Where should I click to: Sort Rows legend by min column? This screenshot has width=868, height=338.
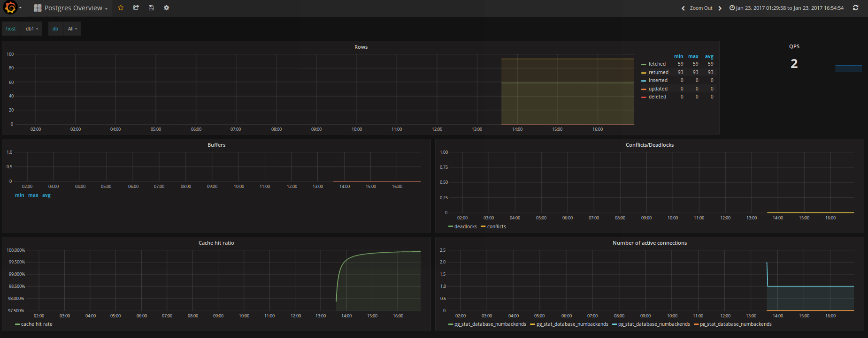[679, 56]
